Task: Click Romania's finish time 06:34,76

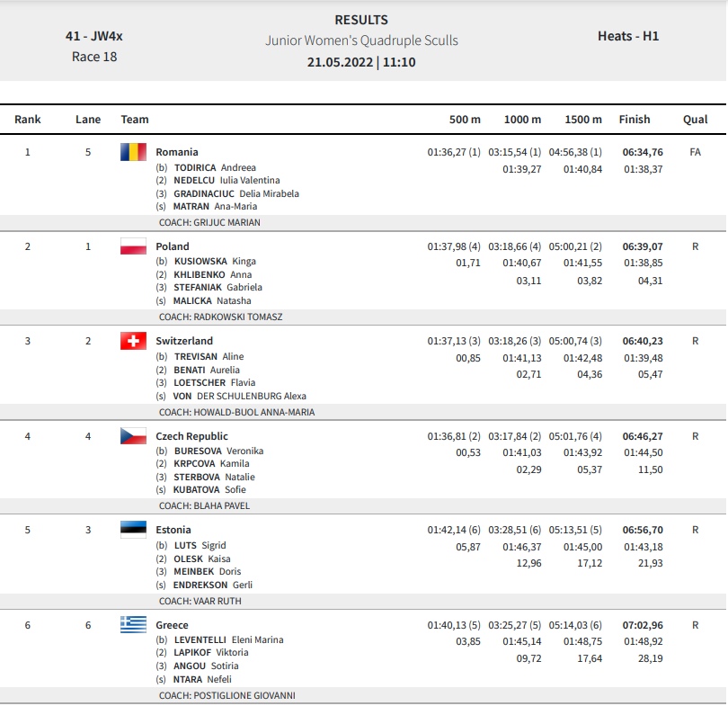Action: click(643, 152)
